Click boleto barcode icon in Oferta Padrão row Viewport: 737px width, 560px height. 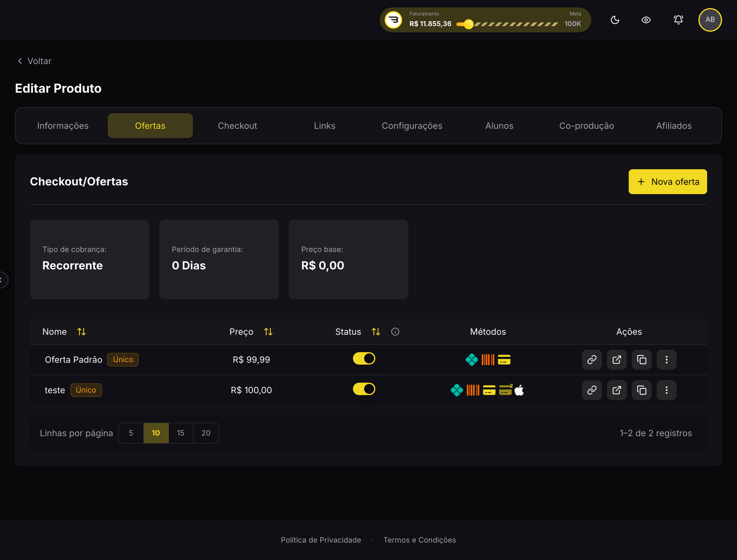(488, 360)
